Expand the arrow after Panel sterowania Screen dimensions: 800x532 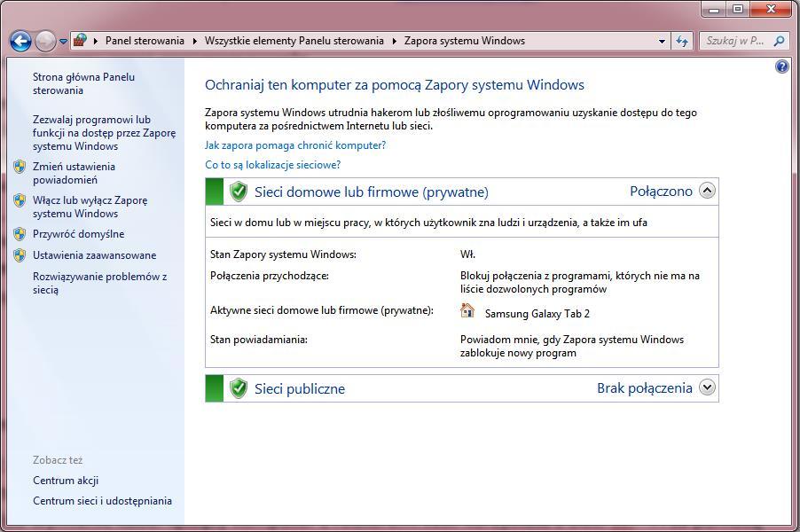point(195,41)
